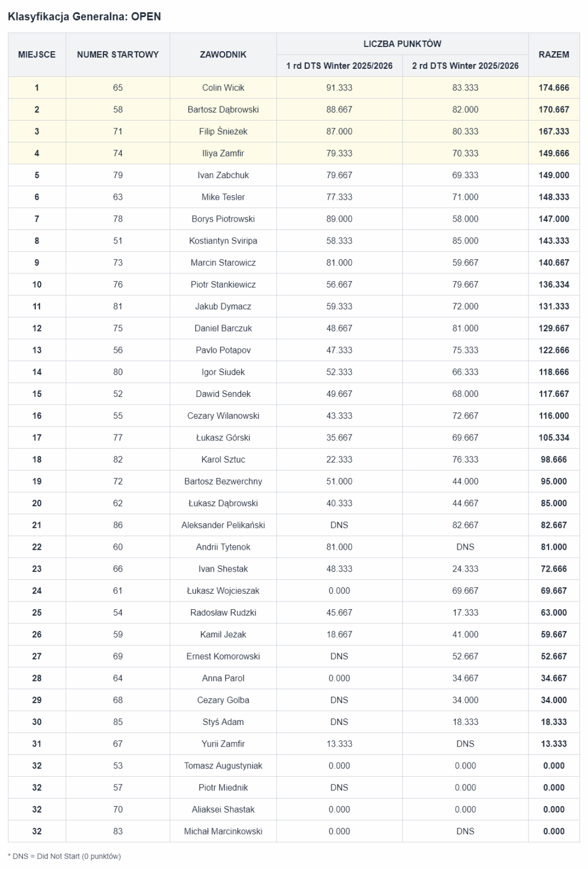Select the 2 rd DTS Winter 2025/2026 header
Viewport: 588px width, 869px height.
click(465, 66)
